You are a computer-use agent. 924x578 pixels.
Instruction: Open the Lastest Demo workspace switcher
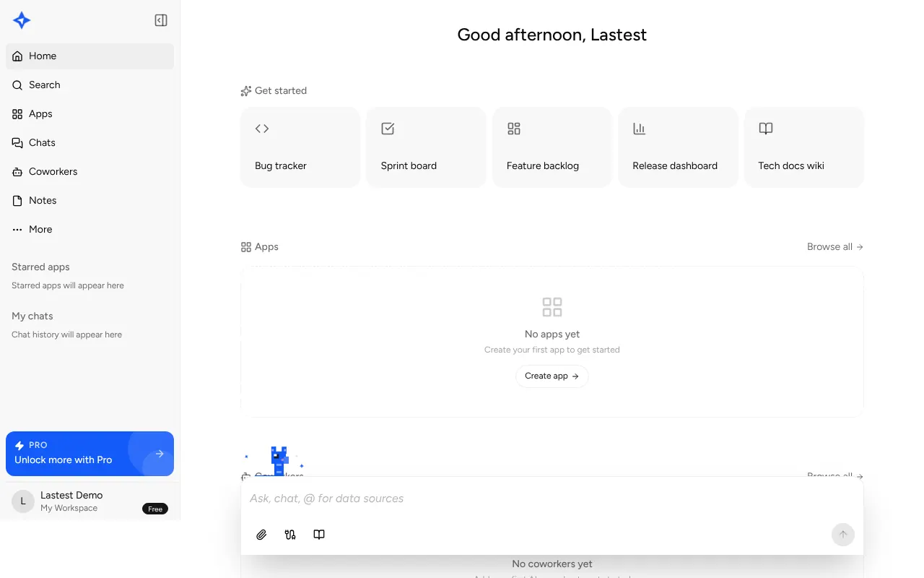(x=90, y=501)
